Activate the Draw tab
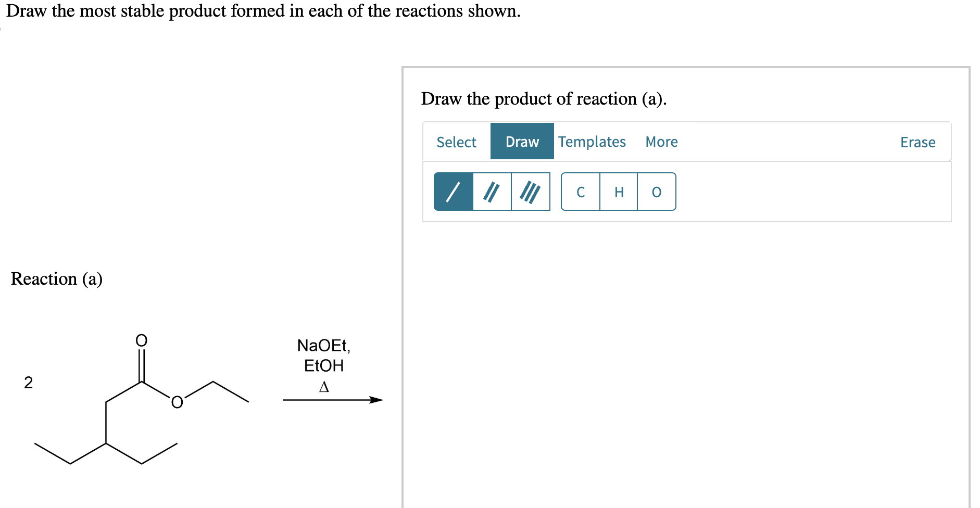This screenshot has width=980, height=508. click(x=521, y=142)
